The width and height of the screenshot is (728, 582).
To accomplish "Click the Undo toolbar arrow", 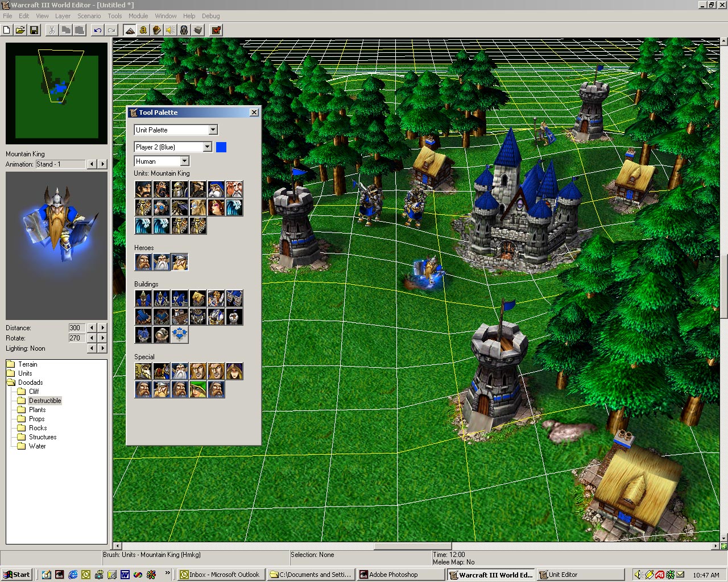I will (98, 30).
